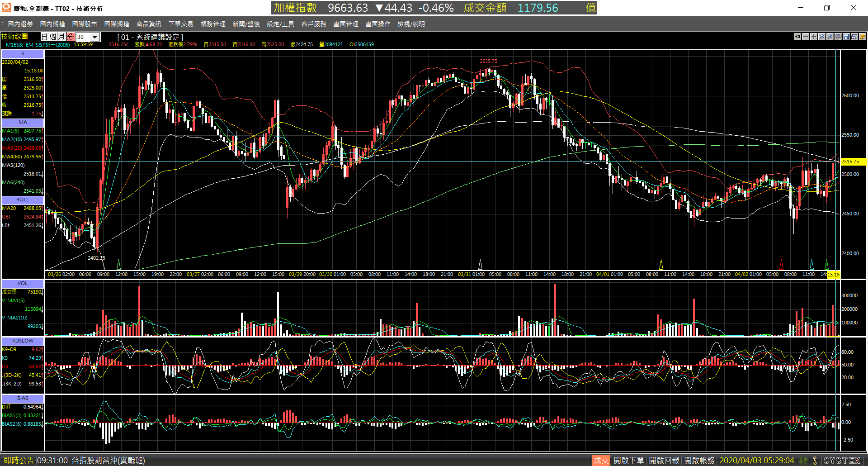Click the UBt Bollinger upper band legend

point(6,217)
